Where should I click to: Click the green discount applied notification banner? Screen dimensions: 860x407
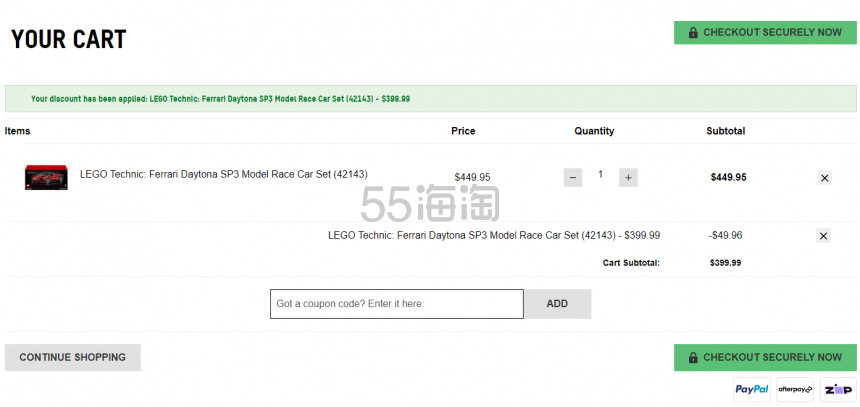coord(431,99)
